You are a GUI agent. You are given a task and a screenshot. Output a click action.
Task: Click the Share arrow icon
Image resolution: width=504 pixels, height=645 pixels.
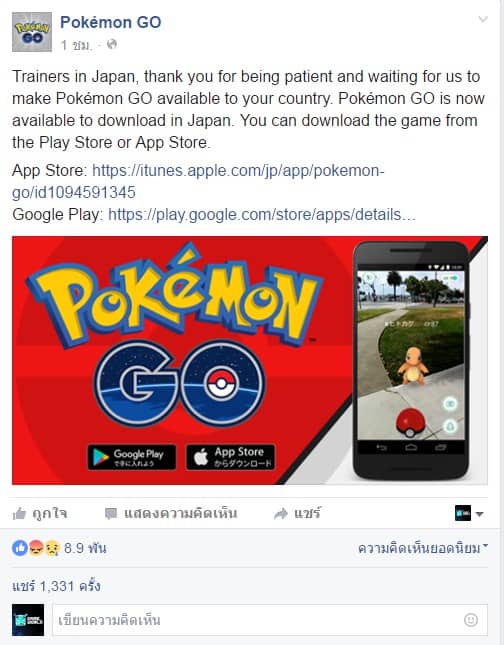tap(281, 513)
